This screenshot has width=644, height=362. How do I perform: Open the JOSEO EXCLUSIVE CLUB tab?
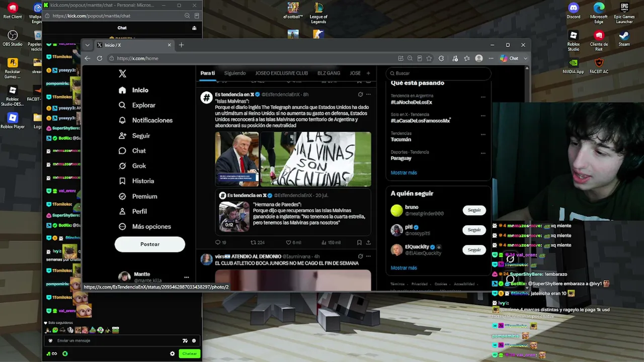tap(281, 73)
